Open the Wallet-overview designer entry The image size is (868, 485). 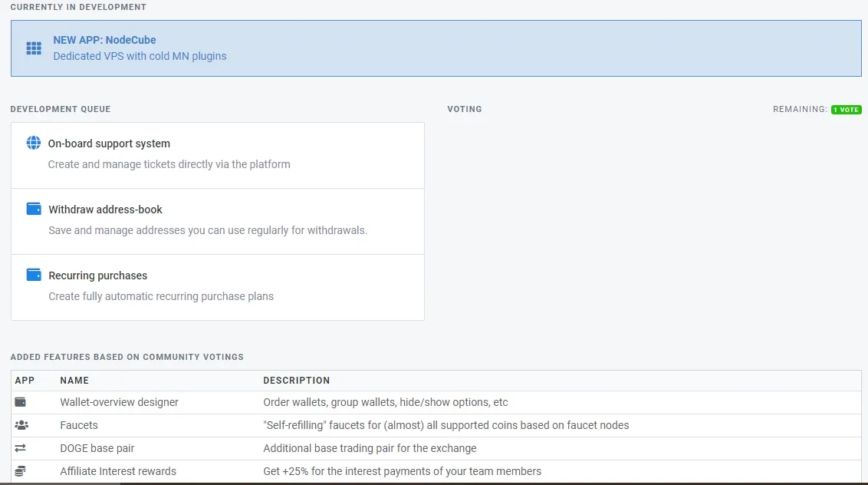[x=119, y=402]
